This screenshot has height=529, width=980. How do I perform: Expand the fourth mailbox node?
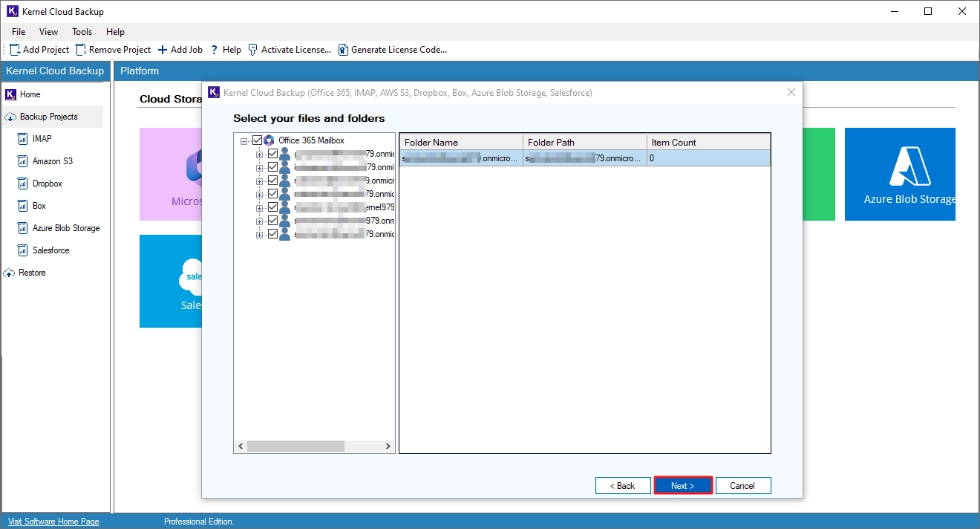coord(260,195)
